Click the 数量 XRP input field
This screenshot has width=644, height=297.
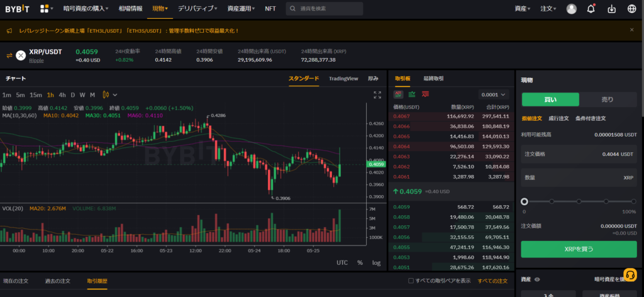(579, 178)
